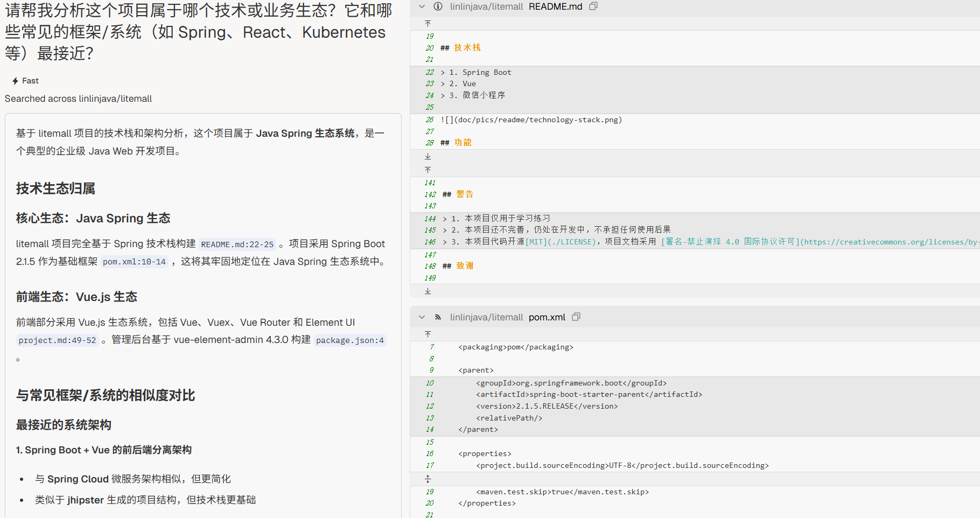Screen dimensions: 980x518
Task: Load lines above line 141 in README
Action: point(428,170)
